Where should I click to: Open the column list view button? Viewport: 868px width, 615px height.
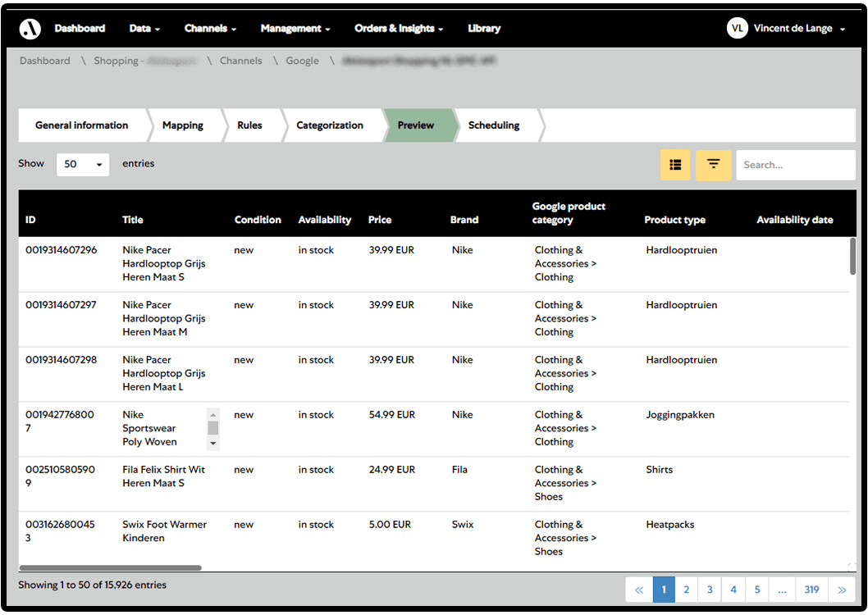(675, 165)
